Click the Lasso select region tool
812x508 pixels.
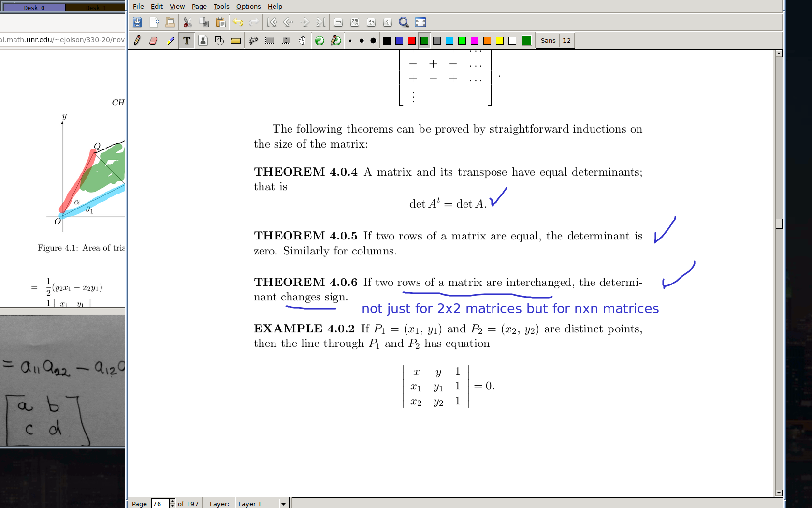[x=253, y=41]
